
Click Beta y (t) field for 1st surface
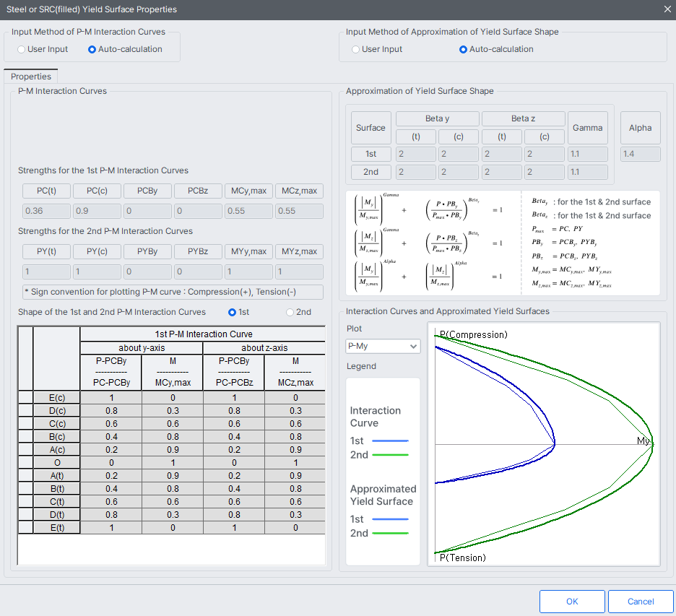click(415, 154)
